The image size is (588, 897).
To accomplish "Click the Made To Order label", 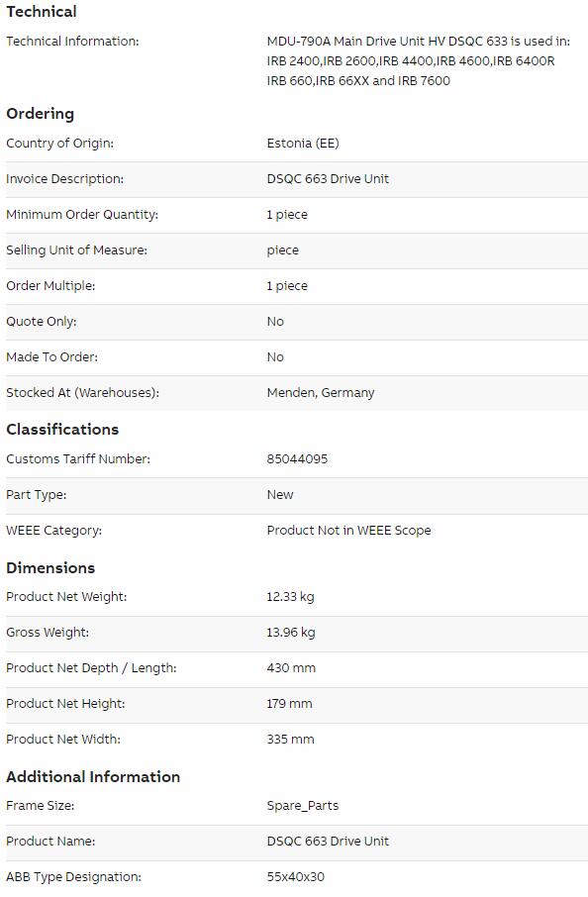I will point(52,357).
